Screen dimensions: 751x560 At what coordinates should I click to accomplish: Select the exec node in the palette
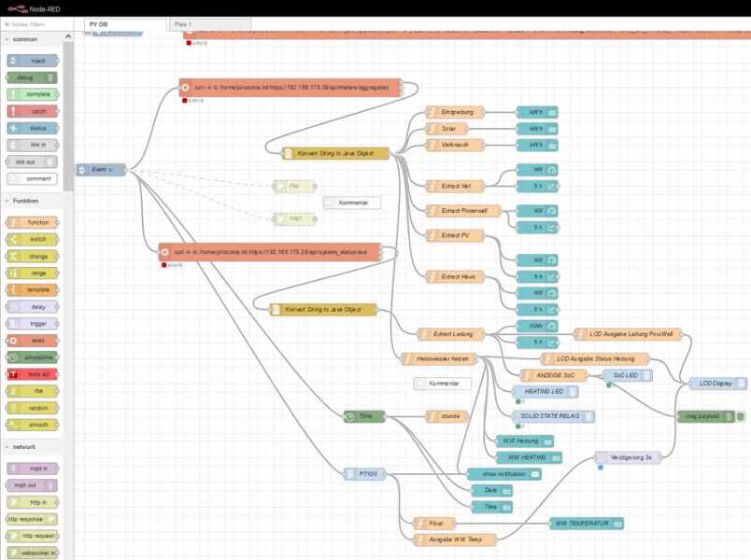32,341
